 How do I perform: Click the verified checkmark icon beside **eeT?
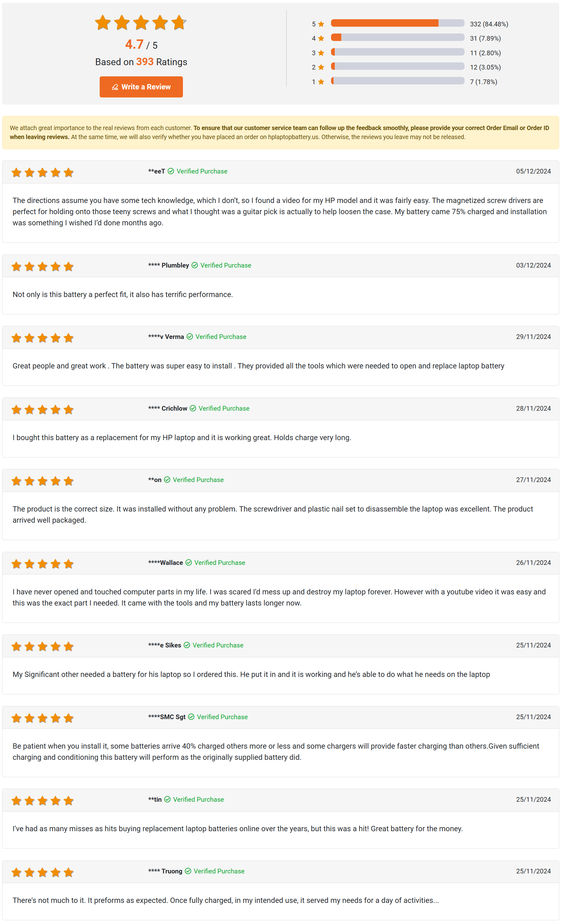[x=171, y=171]
